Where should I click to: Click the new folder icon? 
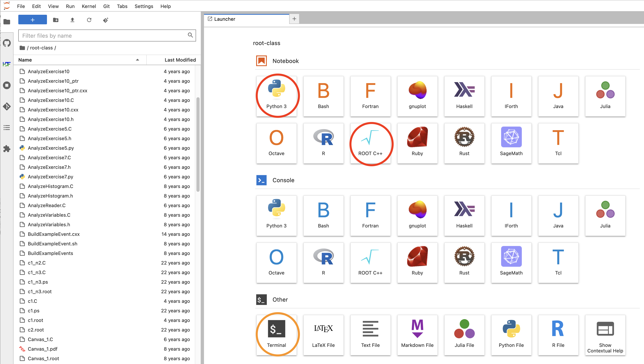tap(56, 20)
